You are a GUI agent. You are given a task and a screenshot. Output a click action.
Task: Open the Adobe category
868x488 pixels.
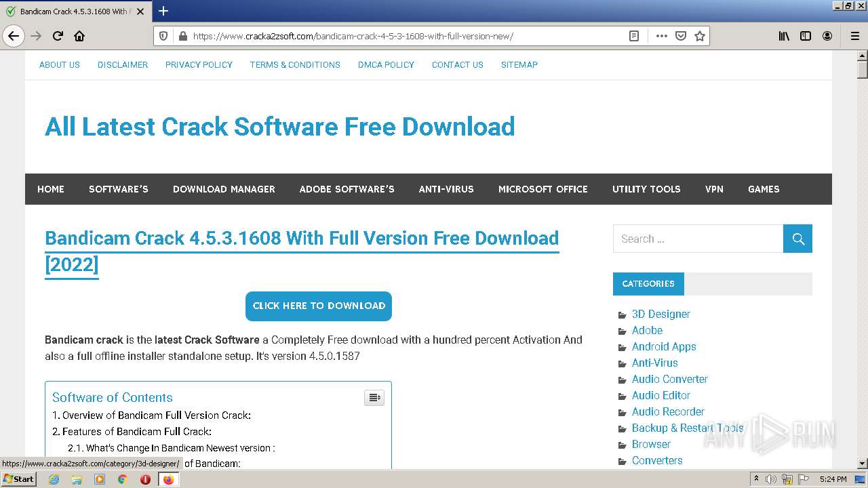pyautogui.click(x=648, y=330)
